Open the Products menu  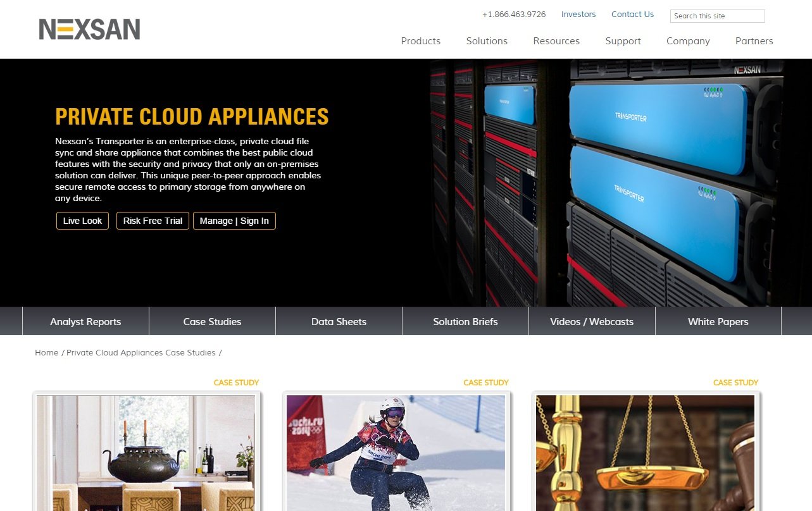click(421, 41)
